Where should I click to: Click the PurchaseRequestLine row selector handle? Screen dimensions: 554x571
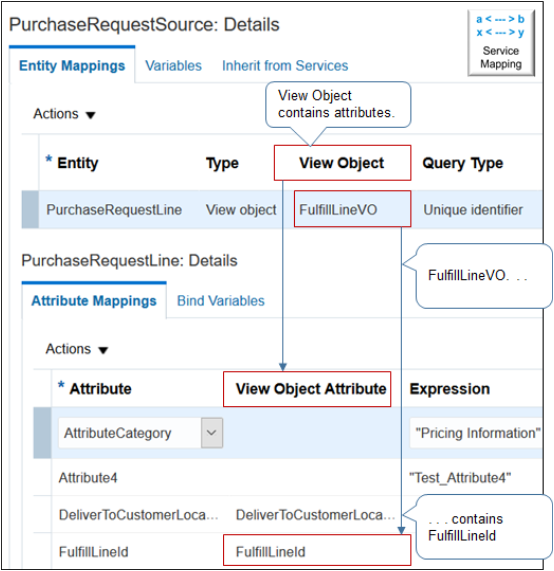coord(30,210)
